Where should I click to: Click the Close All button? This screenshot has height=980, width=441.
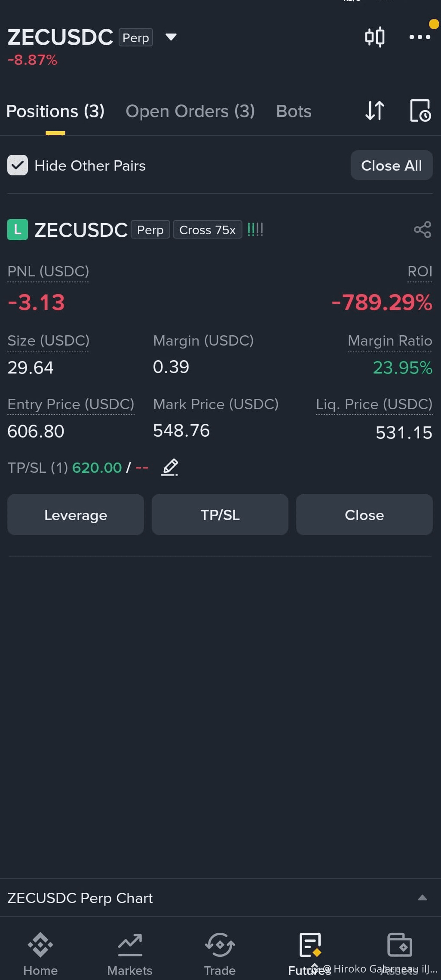pos(392,165)
